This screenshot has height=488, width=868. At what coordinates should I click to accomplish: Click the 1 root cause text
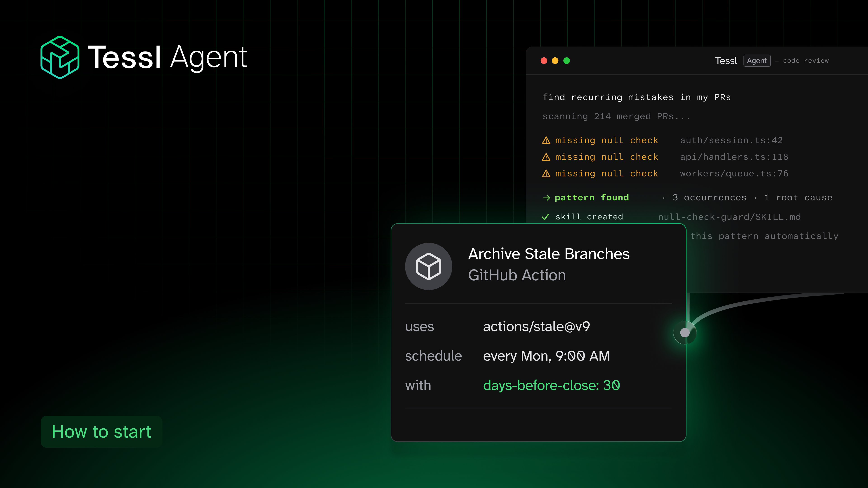[x=798, y=198]
